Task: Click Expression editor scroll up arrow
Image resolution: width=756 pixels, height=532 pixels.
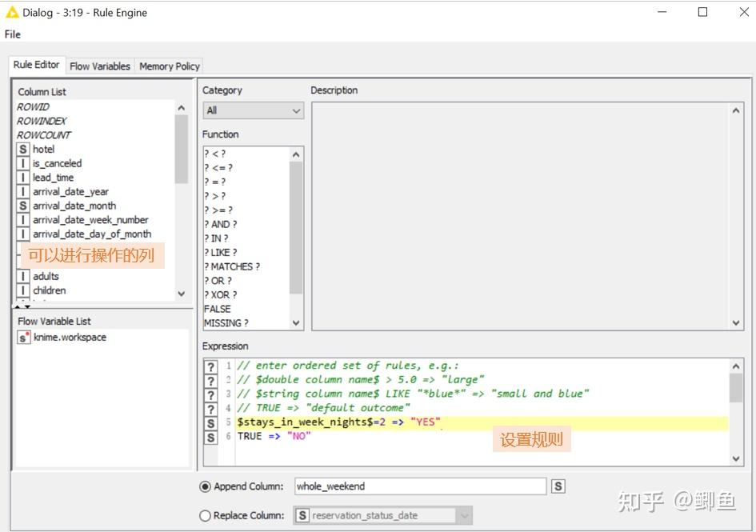Action: [x=736, y=366]
